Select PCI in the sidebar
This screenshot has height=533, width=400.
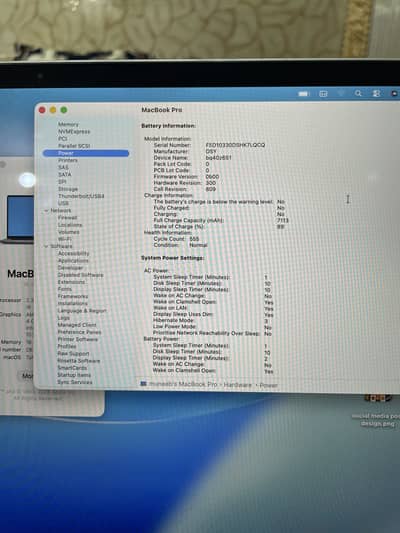click(62, 139)
